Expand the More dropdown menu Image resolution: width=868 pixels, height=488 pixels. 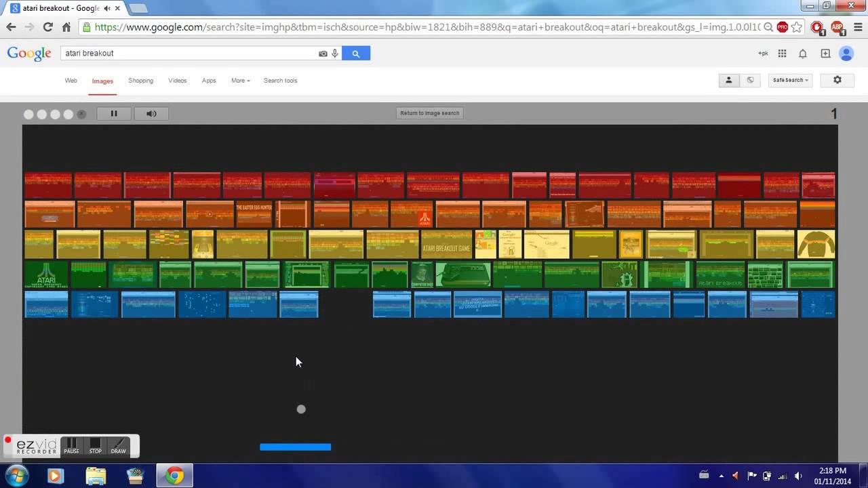pos(240,81)
